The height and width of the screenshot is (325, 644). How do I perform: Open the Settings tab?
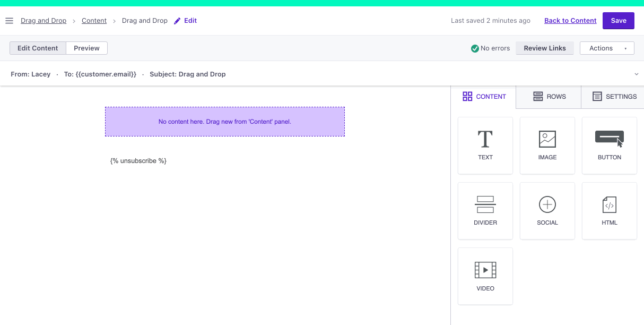click(x=614, y=97)
